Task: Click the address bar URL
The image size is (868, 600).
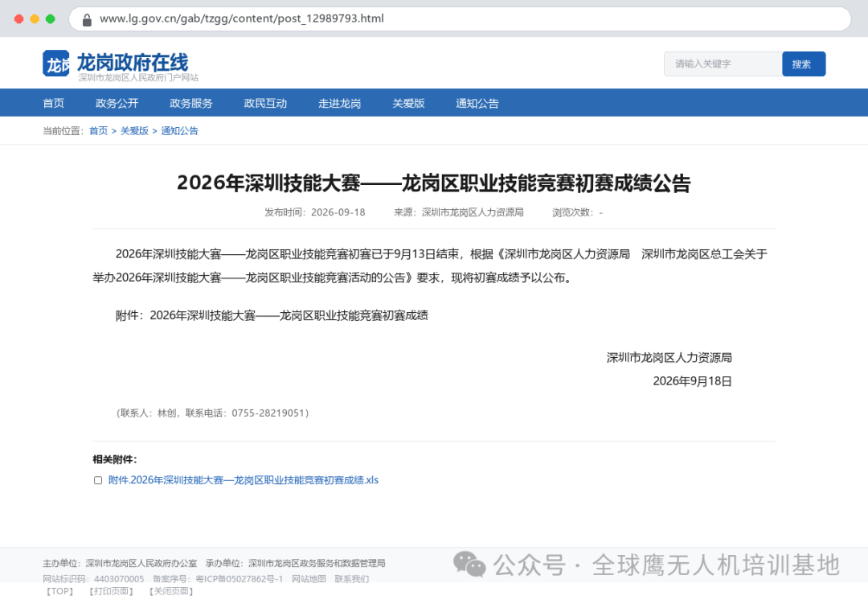Action: tap(241, 18)
